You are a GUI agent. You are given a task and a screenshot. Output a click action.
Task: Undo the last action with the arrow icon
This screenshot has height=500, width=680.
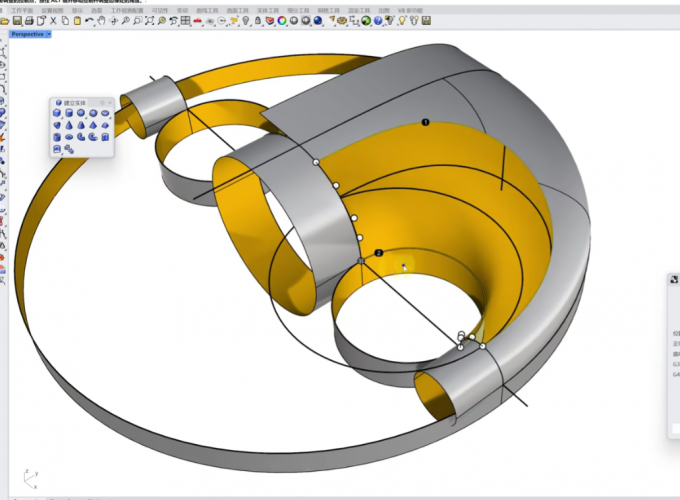(89, 21)
